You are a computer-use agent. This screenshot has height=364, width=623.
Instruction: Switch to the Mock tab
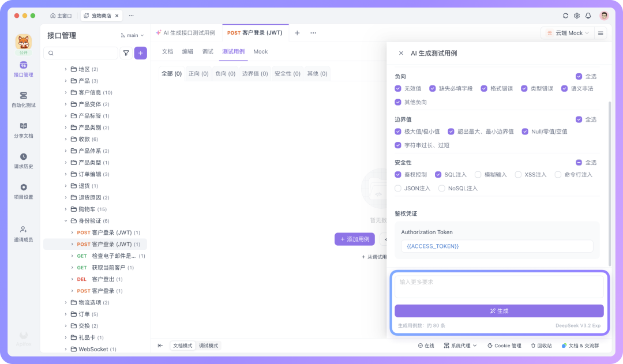click(x=261, y=51)
